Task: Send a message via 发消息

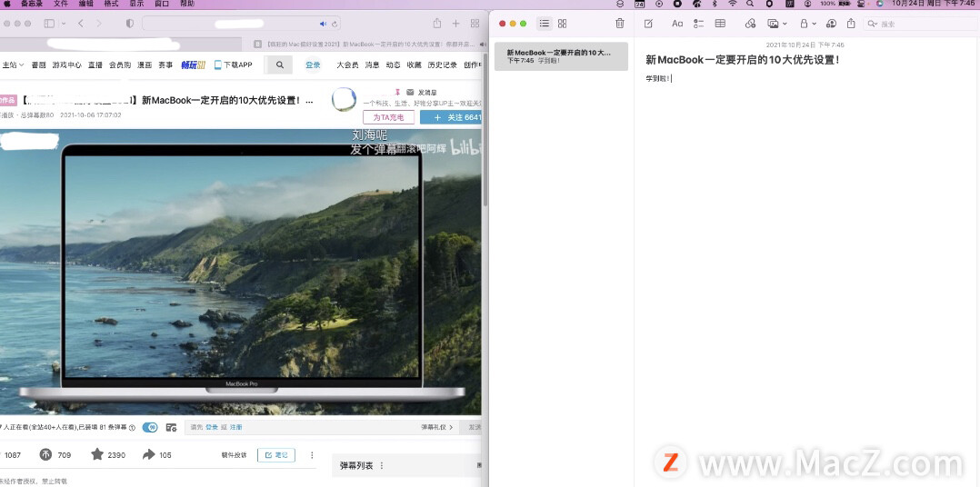Action: click(422, 92)
